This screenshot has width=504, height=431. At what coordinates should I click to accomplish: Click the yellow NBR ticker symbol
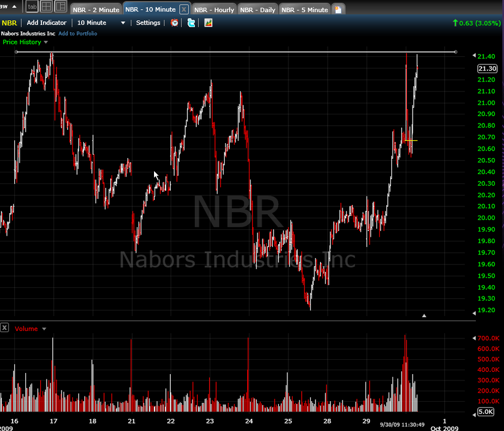9,23
